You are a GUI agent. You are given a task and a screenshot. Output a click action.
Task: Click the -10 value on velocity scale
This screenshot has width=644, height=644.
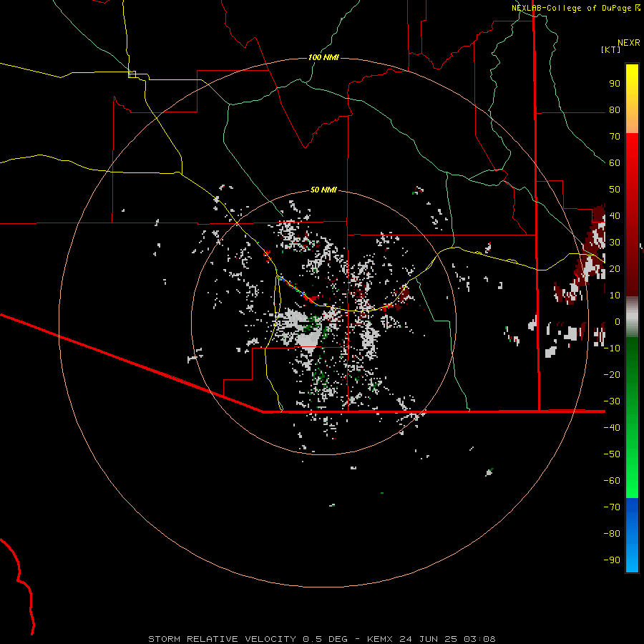click(x=612, y=348)
